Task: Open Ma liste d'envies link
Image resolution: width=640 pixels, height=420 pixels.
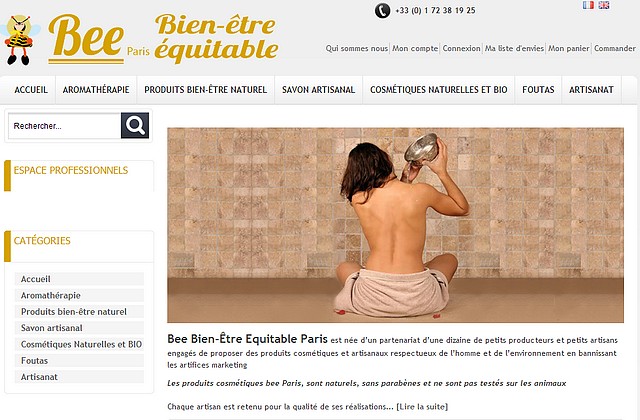Action: tap(514, 49)
